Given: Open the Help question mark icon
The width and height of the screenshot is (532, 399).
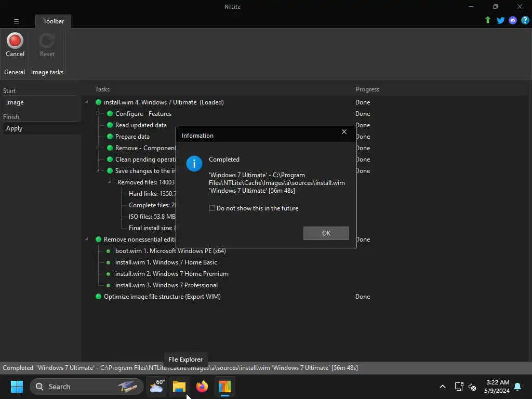Looking at the screenshot, I should click(525, 20).
